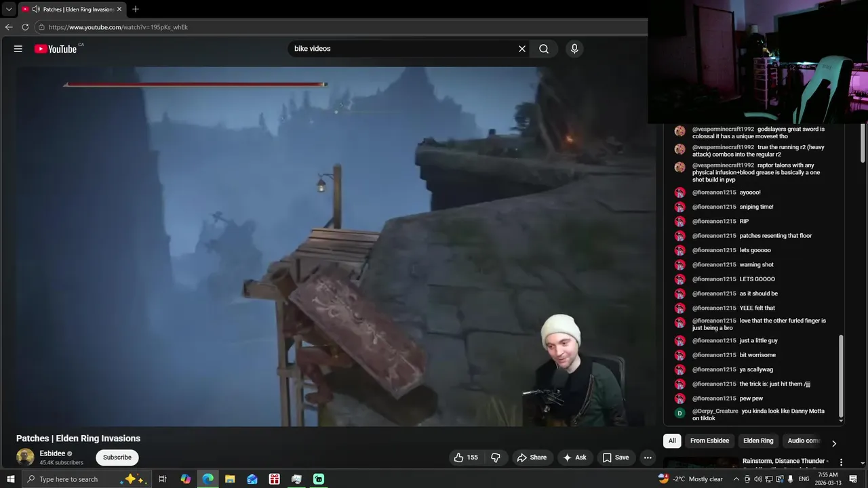Image resolution: width=868 pixels, height=488 pixels.
Task: Click chat message 'pew pew'
Action: click(751, 399)
